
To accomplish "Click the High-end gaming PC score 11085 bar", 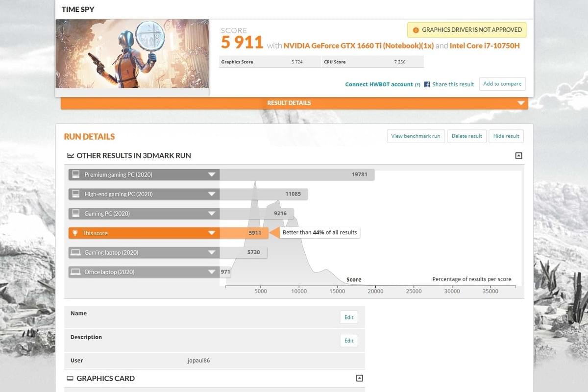I will [264, 194].
